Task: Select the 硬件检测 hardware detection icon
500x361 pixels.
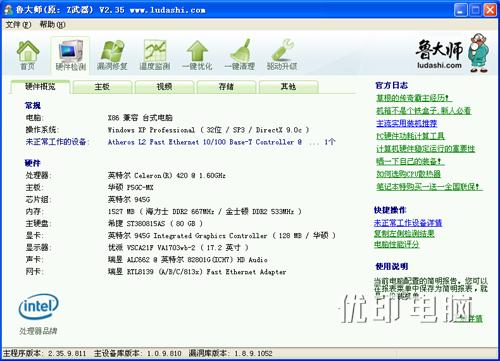Action: tap(71, 55)
